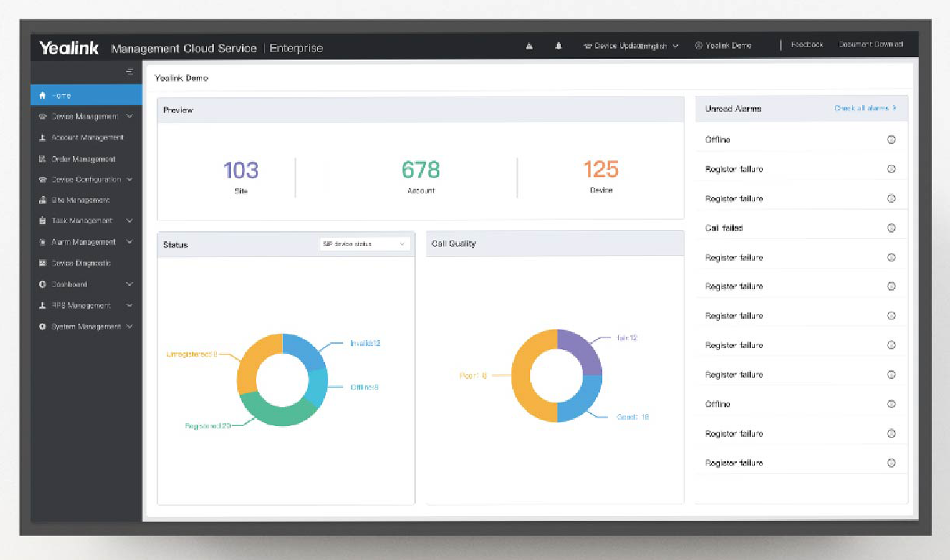Screen dimensions: 950x560
Task: Expand Device Management chevron
Action: 129,117
